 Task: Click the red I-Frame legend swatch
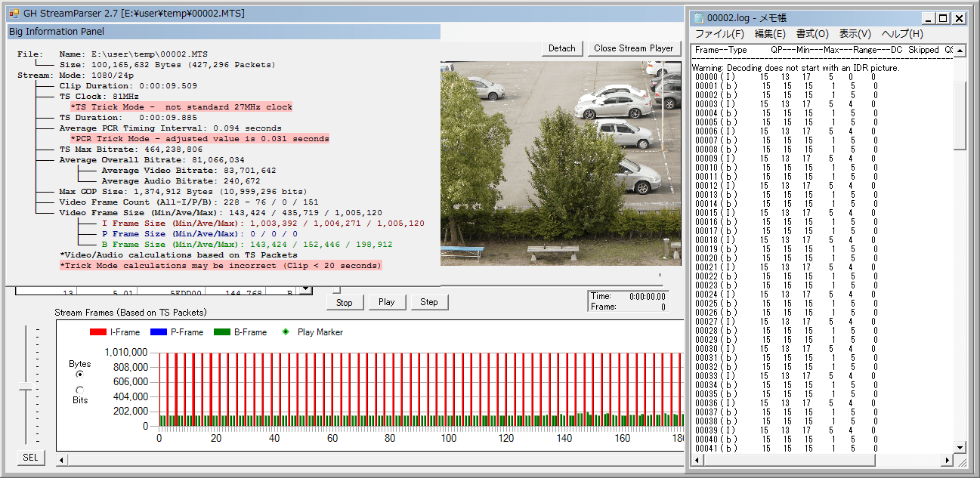99,332
